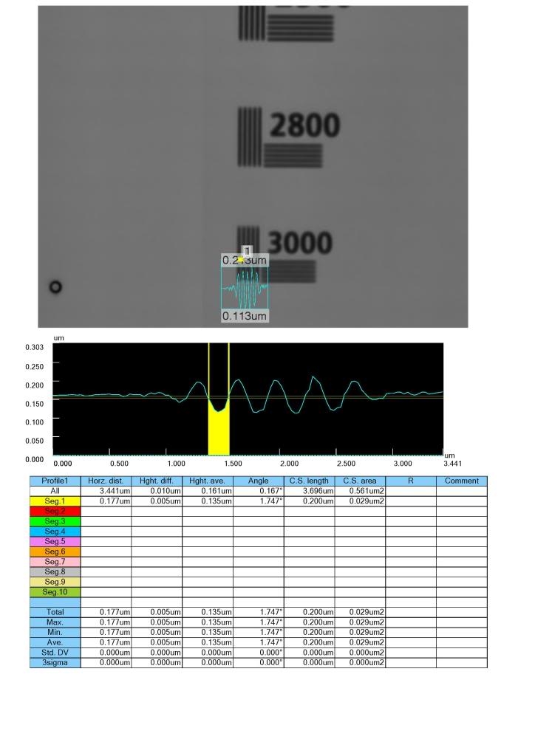
Task: Click the 3000 line pattern label
Action: pyautogui.click(x=299, y=243)
